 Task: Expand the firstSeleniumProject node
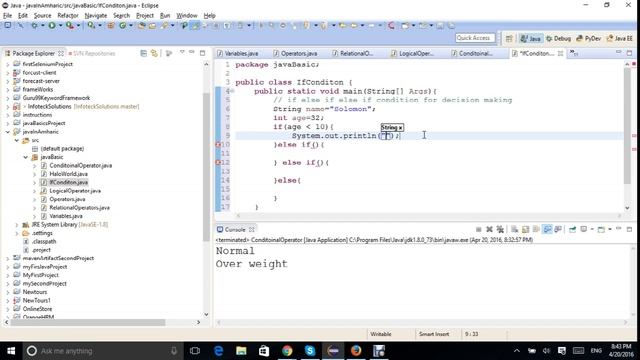pyautogui.click(x=8, y=64)
